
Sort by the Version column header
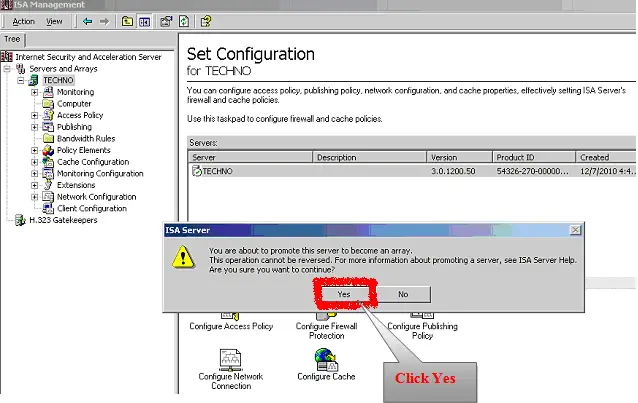point(459,157)
